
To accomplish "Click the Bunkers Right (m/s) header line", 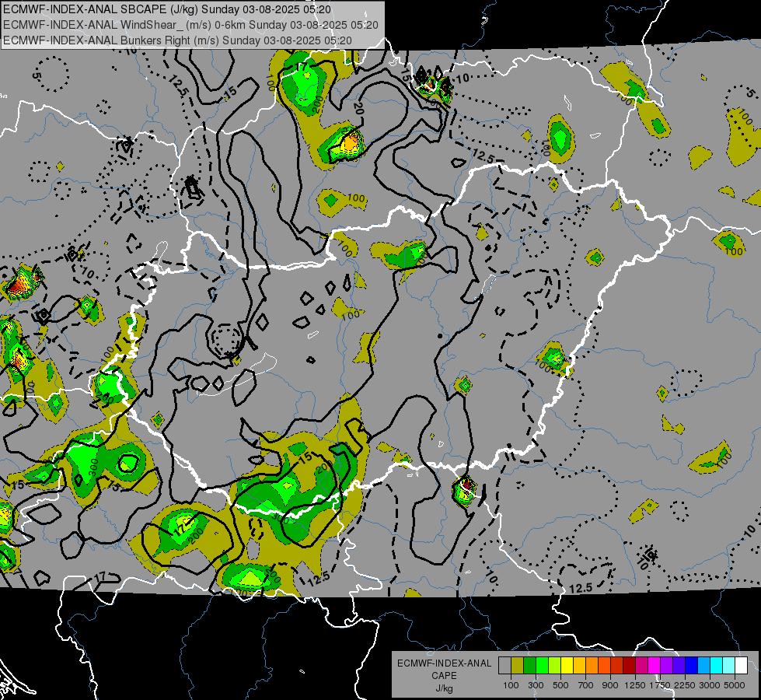I will click(178, 40).
